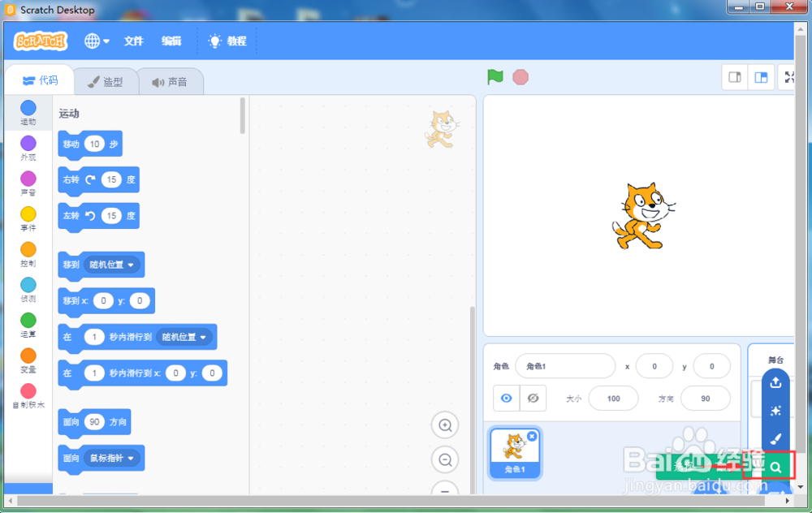The image size is (812, 513).
Task: Click the red stop button
Action: pos(520,77)
